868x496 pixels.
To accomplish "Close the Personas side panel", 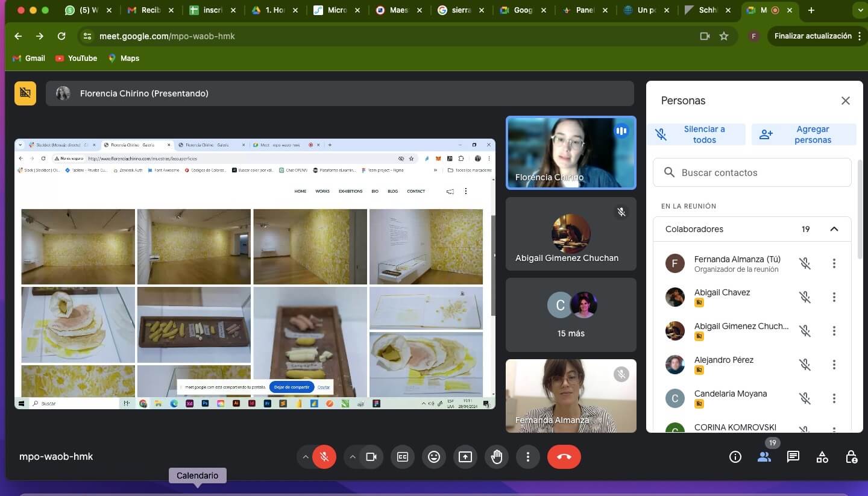I will coord(846,101).
